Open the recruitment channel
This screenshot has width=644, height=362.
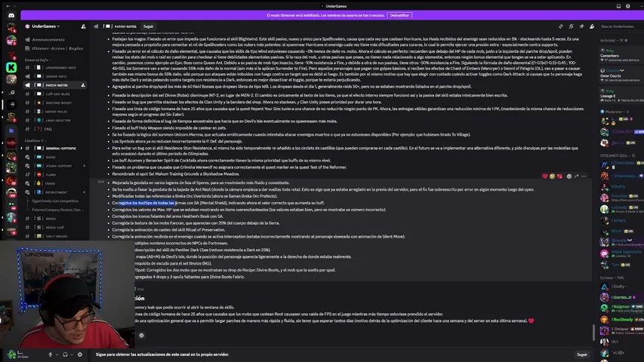click(x=57, y=192)
